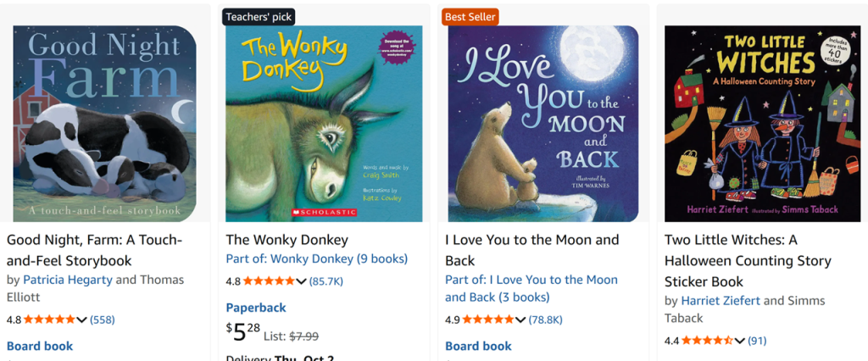This screenshot has height=361, width=868.
Task: Select the Paperback format for Wonky Donkey
Action: click(x=256, y=308)
